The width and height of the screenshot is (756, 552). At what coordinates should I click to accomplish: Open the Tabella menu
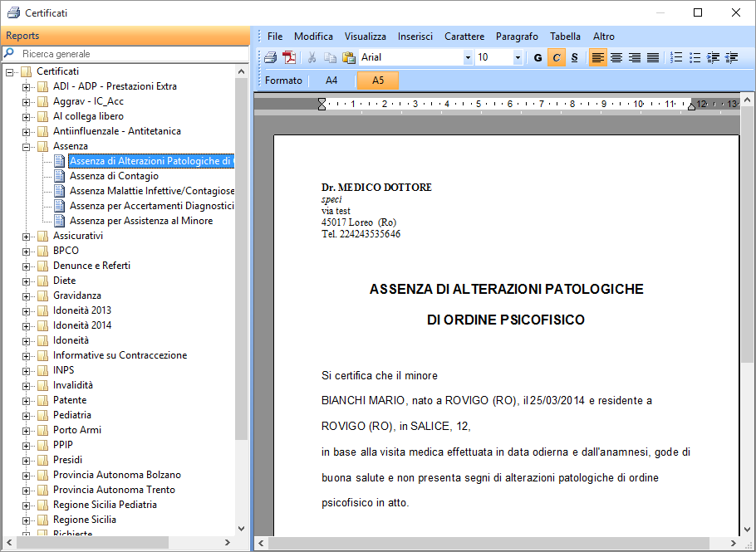[565, 37]
